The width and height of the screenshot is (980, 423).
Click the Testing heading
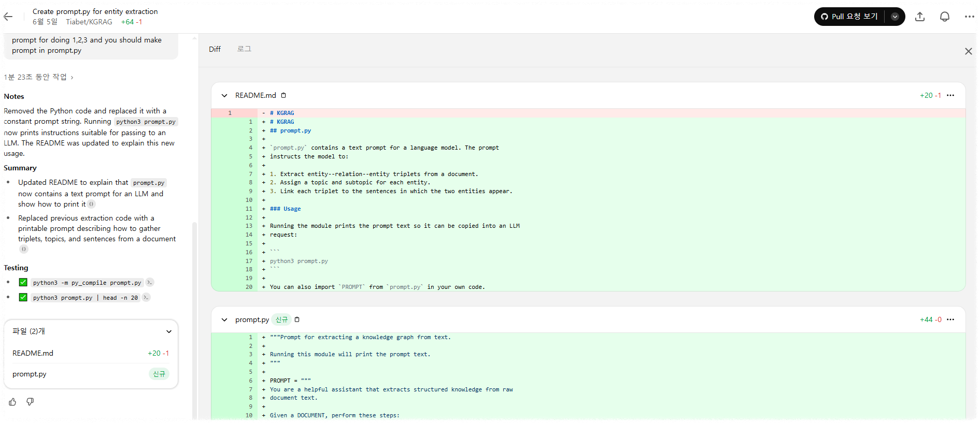pos(16,268)
